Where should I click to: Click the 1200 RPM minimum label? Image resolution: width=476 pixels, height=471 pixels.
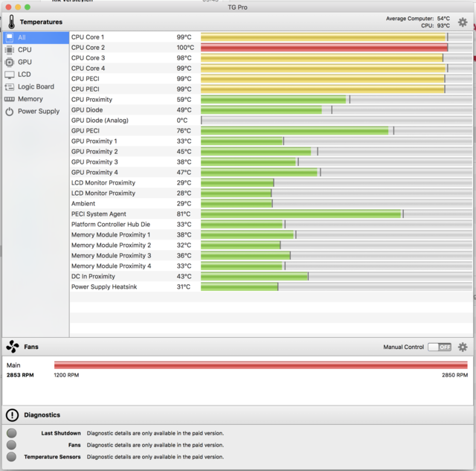[x=66, y=375]
